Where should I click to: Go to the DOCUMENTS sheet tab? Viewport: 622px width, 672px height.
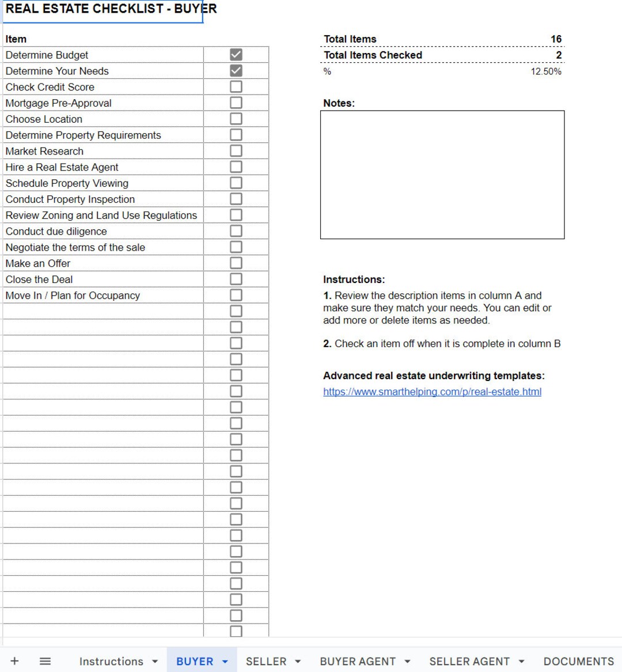578,661
